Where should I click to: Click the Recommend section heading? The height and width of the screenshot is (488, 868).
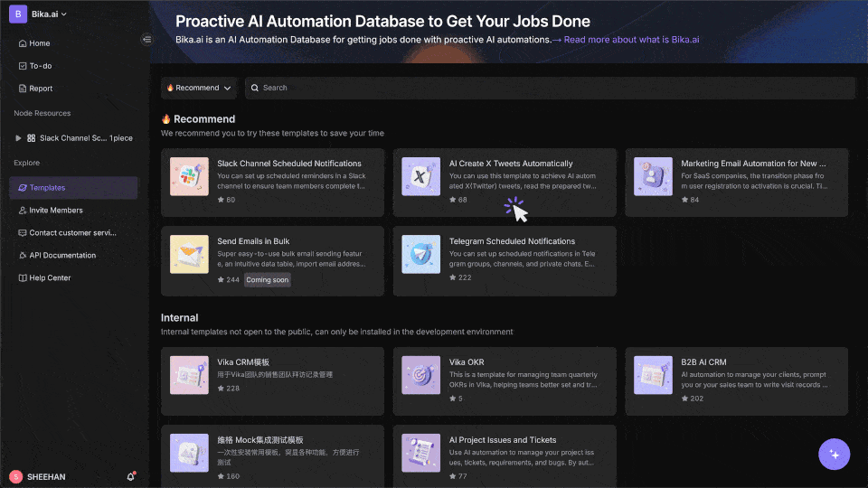[x=198, y=119]
